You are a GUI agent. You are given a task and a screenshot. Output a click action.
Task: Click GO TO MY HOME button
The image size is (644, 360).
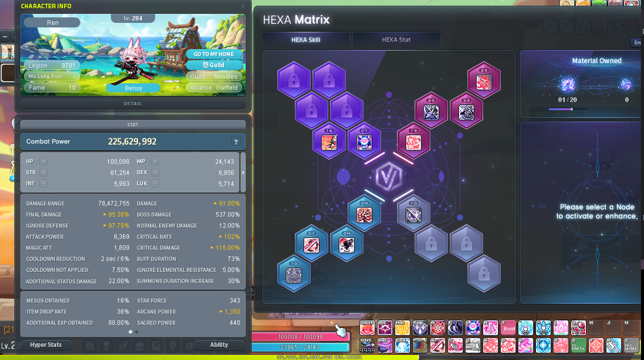[x=214, y=54]
